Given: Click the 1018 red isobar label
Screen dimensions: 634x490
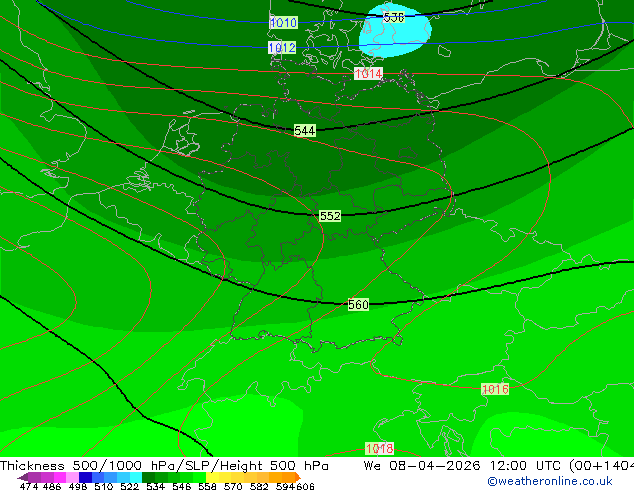Looking at the screenshot, I should (379, 448).
